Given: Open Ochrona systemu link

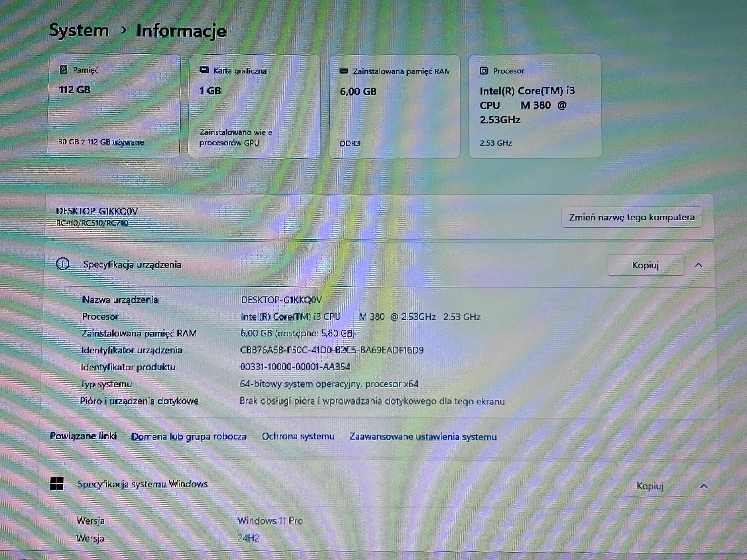Looking at the screenshot, I should [298, 436].
